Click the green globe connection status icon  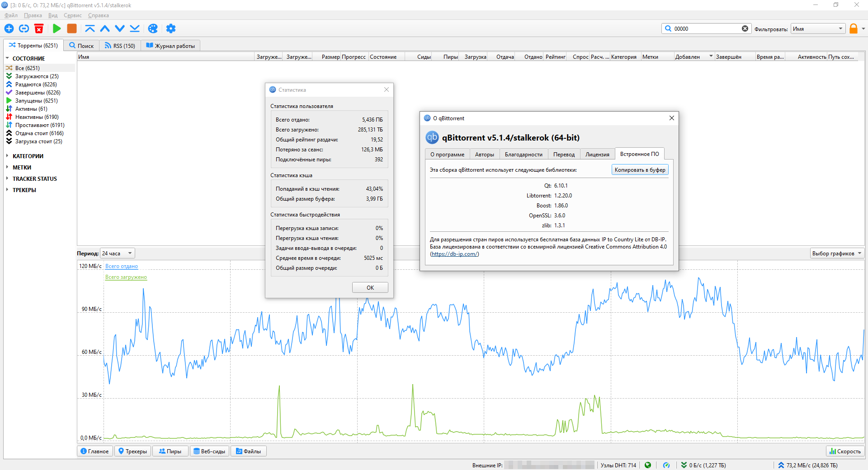pyautogui.click(x=648, y=465)
